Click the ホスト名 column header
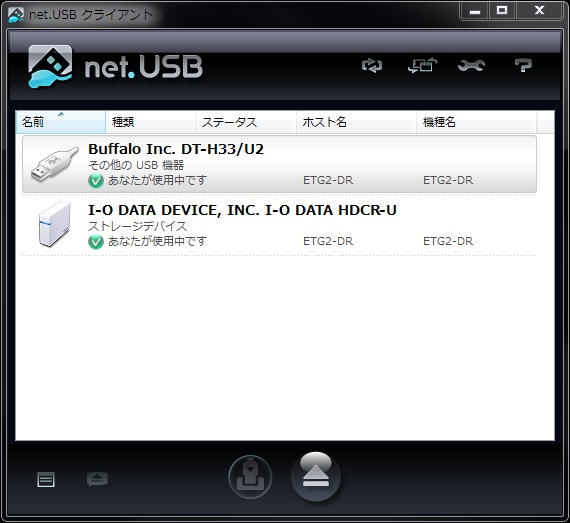This screenshot has width=570, height=523. 356,122
